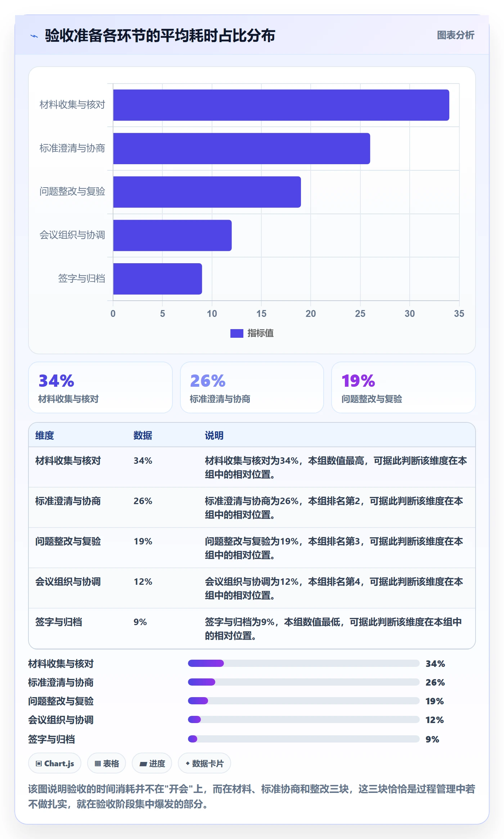Click progress bar for 标准澄清与协商 26%
Viewport: 504px width, 839px height.
(304, 682)
